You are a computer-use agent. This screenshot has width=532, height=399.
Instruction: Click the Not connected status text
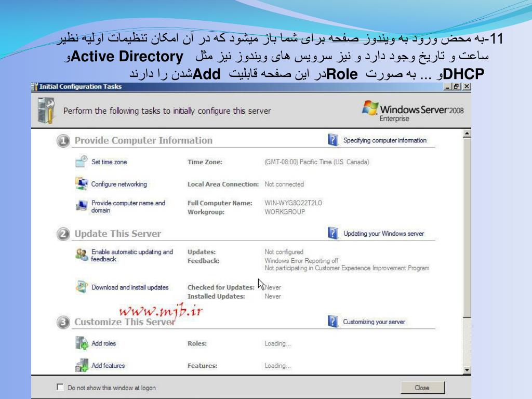[284, 184]
